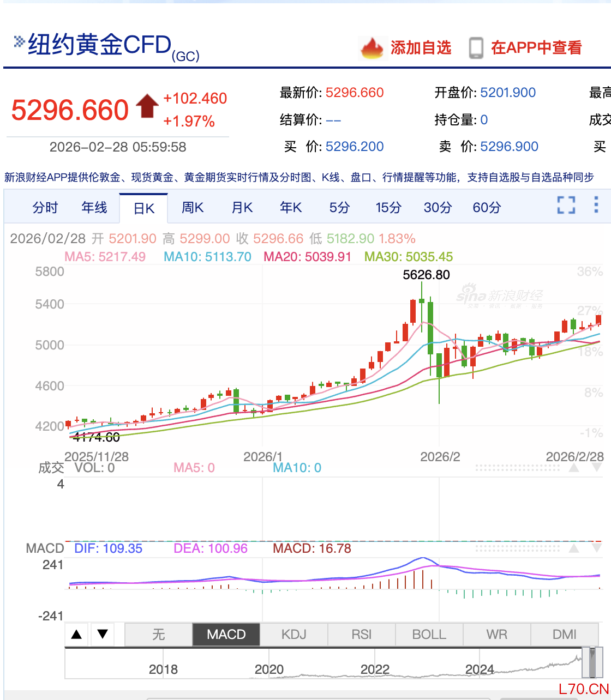Click the fullscreen expand icon above the chart
The height and width of the screenshot is (700, 611).
pyautogui.click(x=566, y=206)
